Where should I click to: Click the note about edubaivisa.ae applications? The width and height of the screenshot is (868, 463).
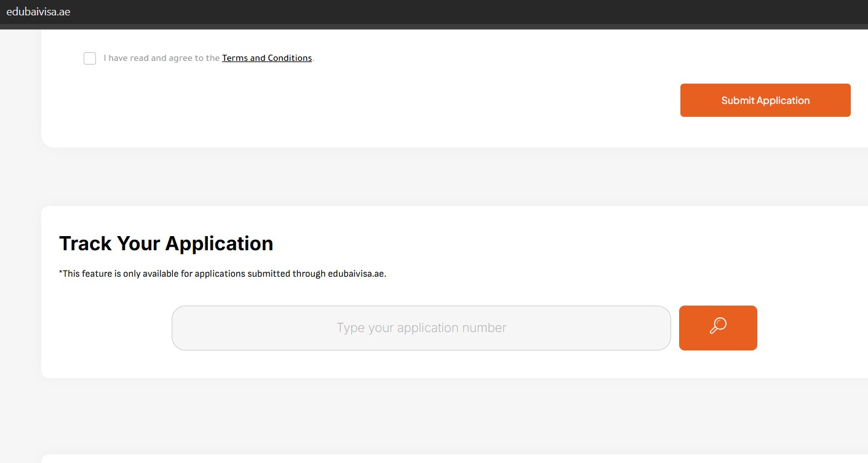click(x=222, y=274)
